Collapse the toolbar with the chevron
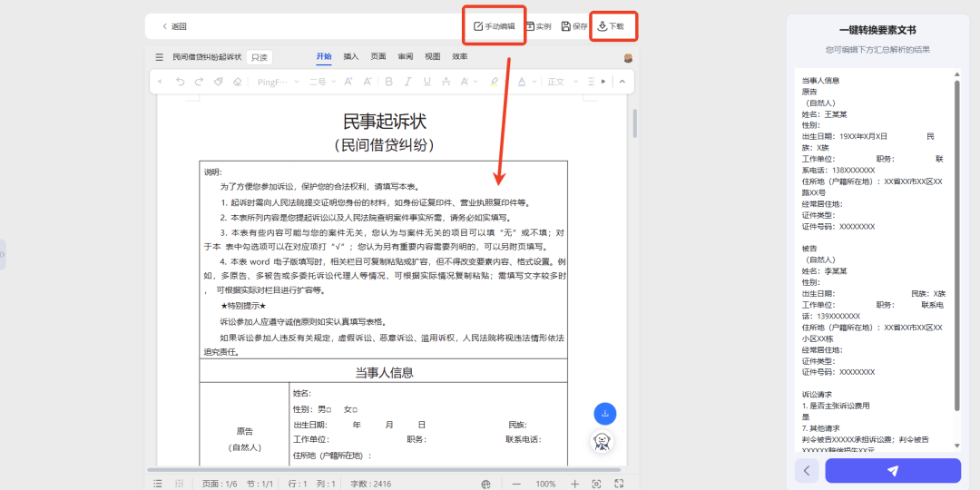This screenshot has width=980, height=490. coord(622,82)
